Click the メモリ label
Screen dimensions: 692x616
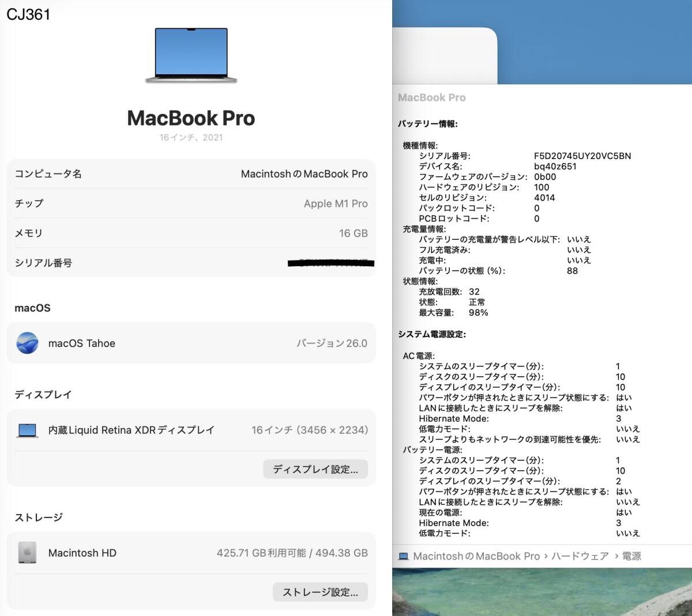click(28, 233)
